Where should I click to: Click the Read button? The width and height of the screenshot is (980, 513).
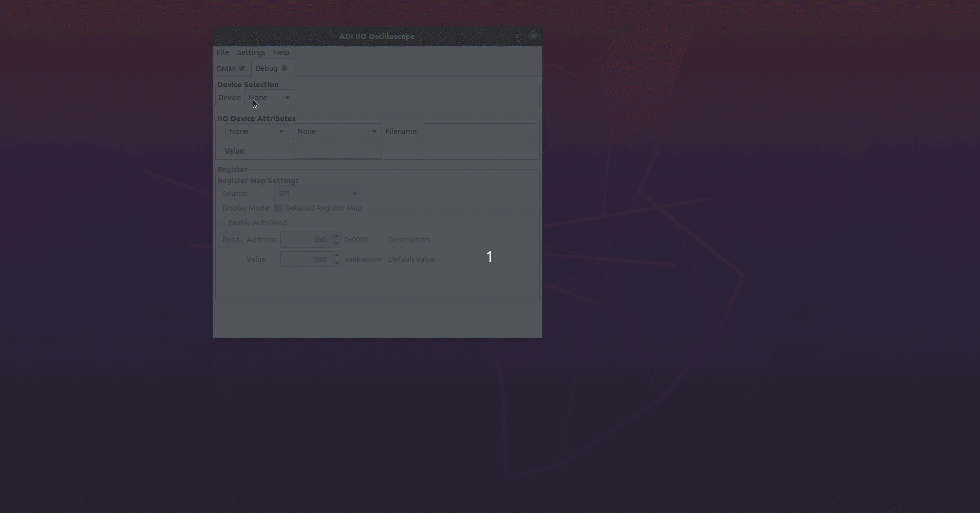[231, 240]
